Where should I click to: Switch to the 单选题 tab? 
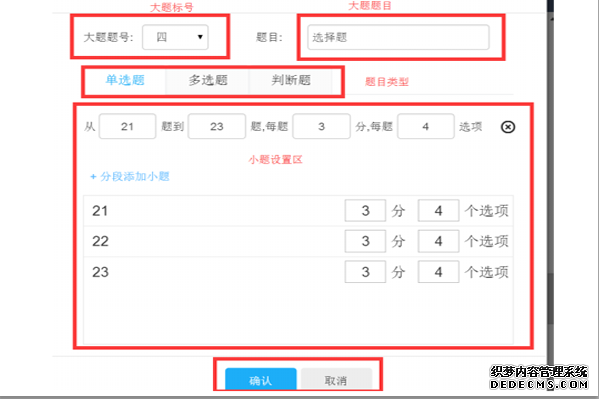tap(125, 80)
